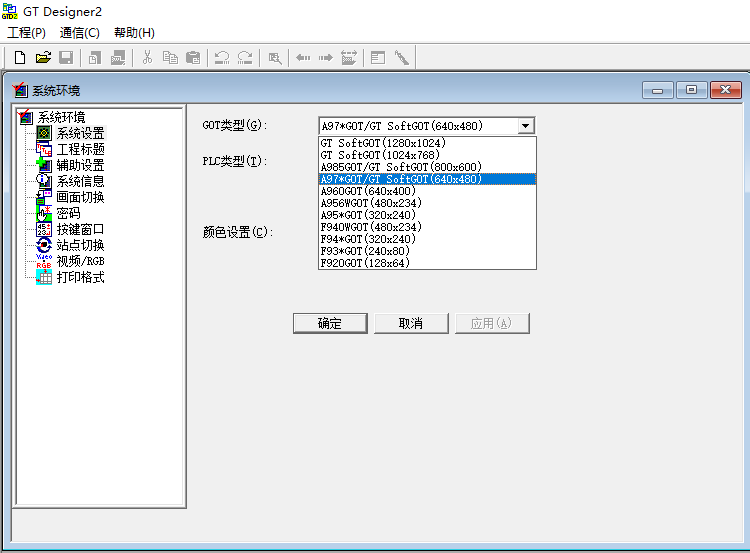The image size is (750, 553).
Task: Click the Save floppy disk icon
Action: pos(66,58)
